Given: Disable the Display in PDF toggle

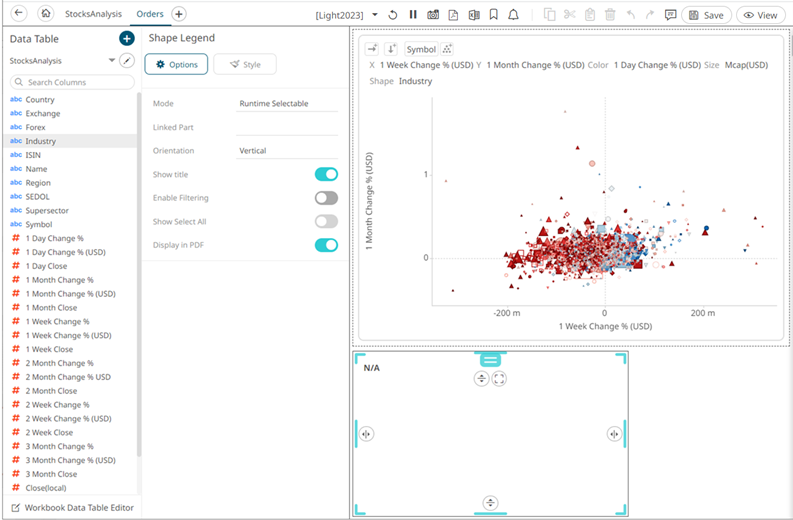Looking at the screenshot, I should [x=326, y=245].
